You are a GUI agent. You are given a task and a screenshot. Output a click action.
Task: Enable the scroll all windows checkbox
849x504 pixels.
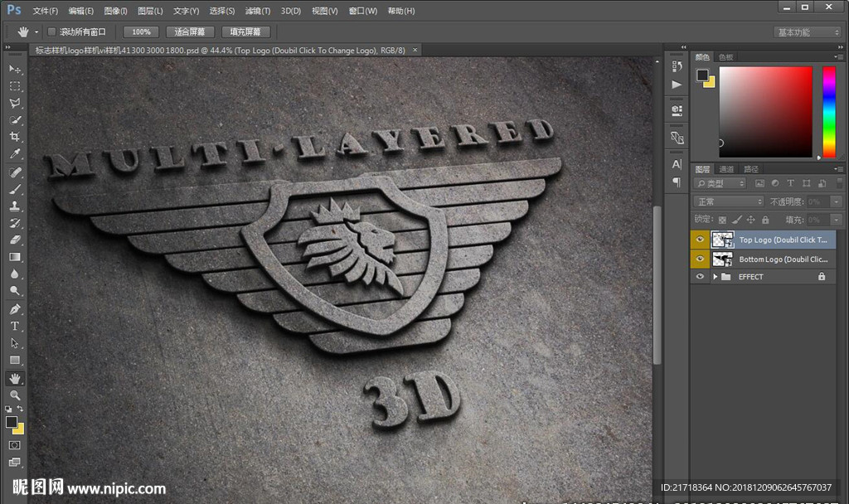[x=51, y=31]
